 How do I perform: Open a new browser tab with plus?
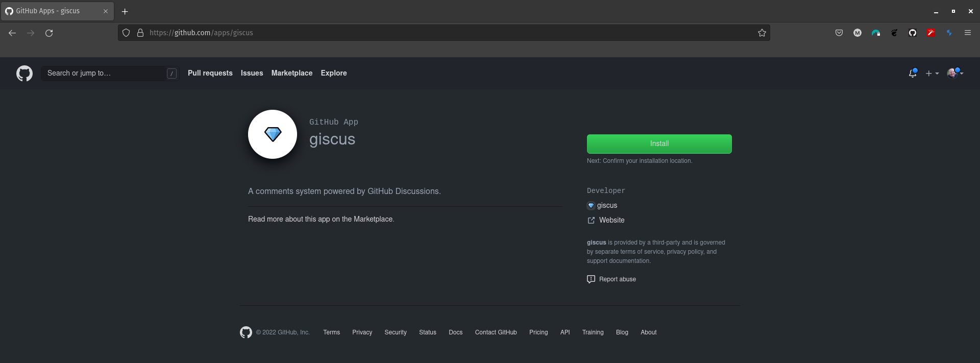125,11
